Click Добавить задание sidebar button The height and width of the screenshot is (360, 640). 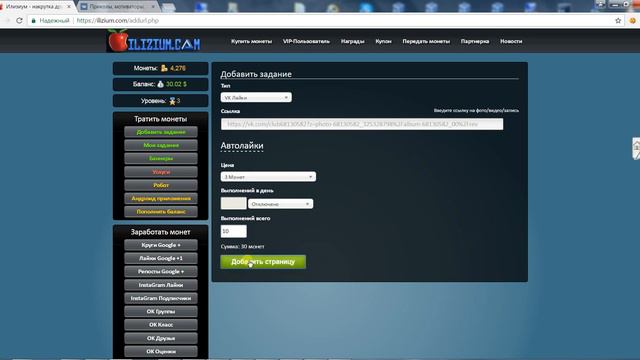[161, 132]
